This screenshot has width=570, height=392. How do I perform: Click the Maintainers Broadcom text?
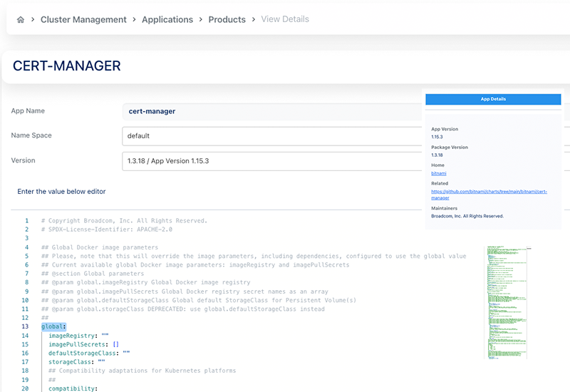[x=467, y=216]
